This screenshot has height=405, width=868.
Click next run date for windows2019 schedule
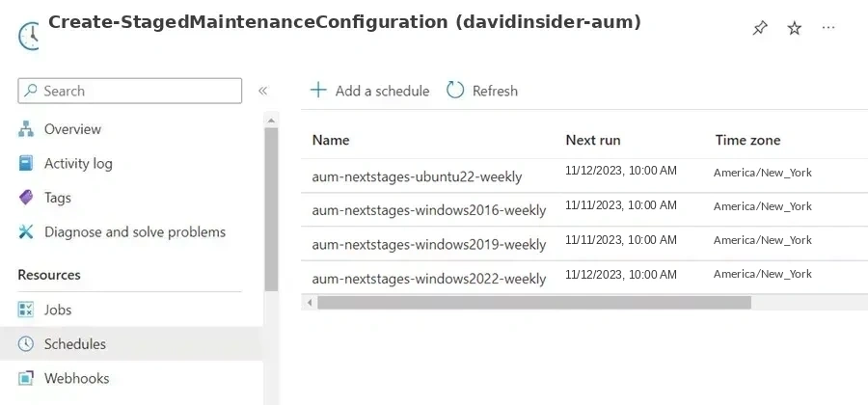(620, 239)
